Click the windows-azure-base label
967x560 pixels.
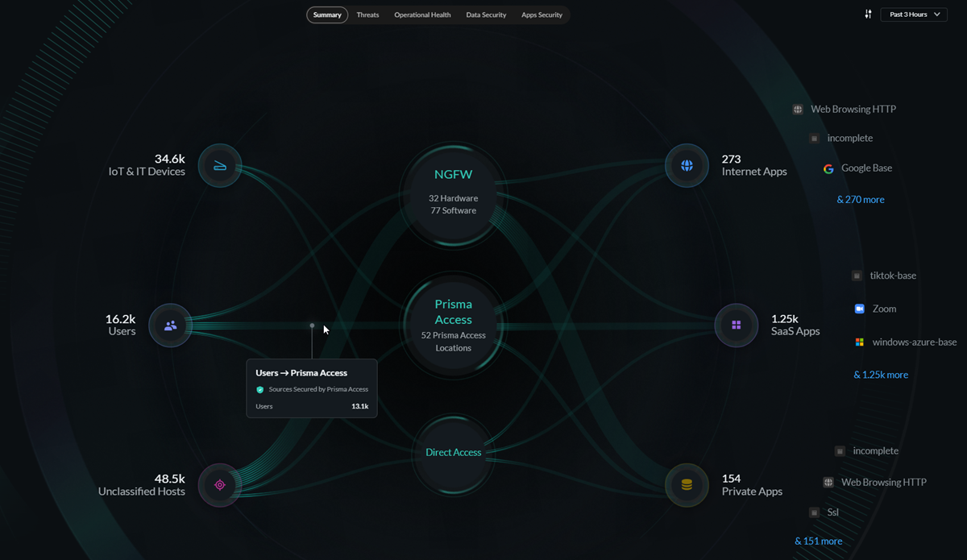[915, 342]
